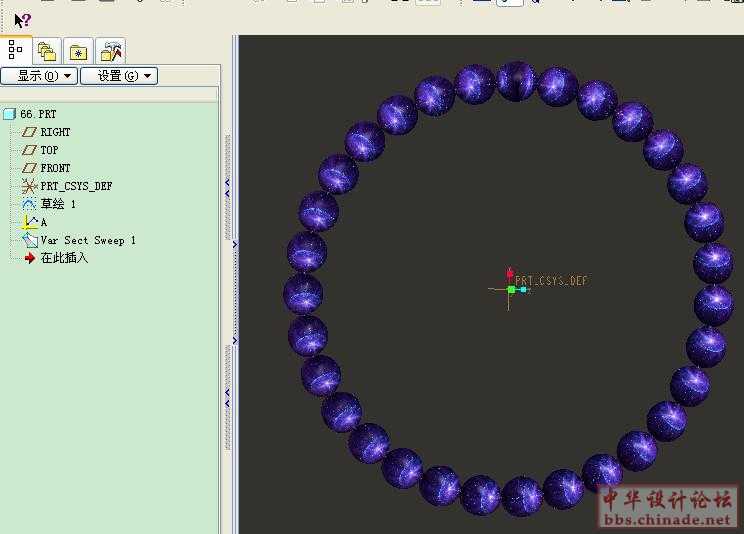744x534 pixels.
Task: Open the Folder Browser tab
Action: (47, 51)
